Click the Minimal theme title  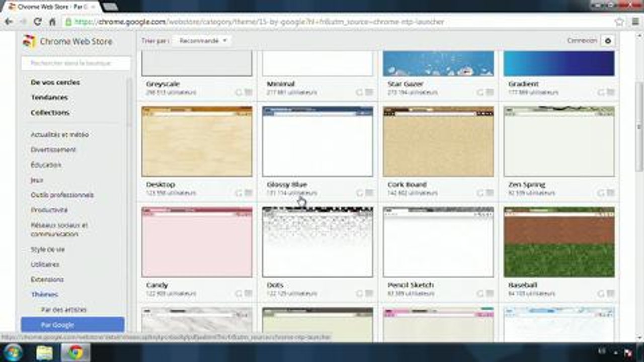(x=281, y=84)
